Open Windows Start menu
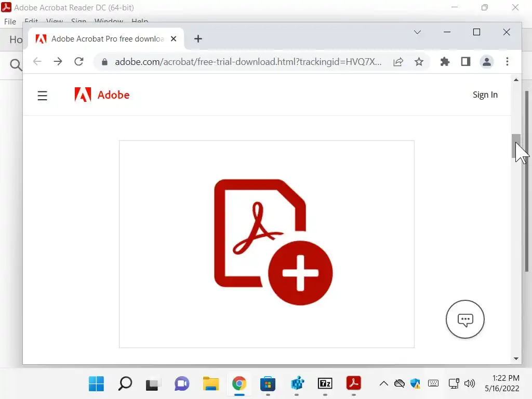The width and height of the screenshot is (532, 399). (96, 384)
